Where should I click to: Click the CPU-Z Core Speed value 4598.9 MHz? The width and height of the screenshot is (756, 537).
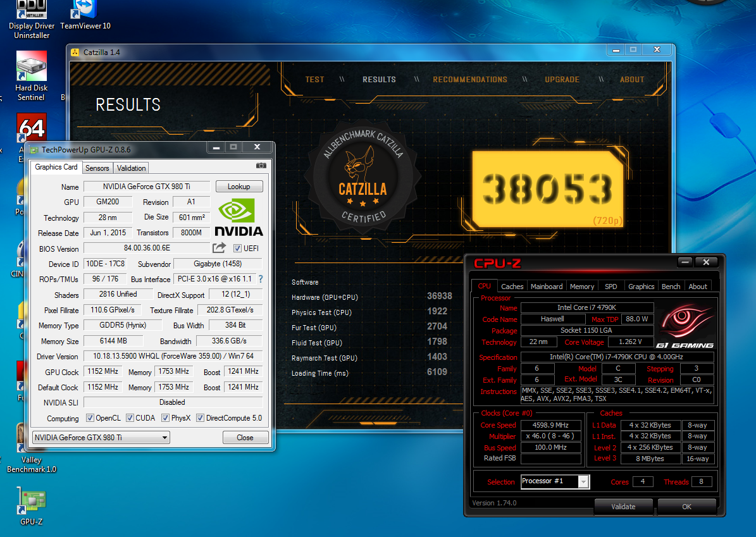pyautogui.click(x=550, y=425)
